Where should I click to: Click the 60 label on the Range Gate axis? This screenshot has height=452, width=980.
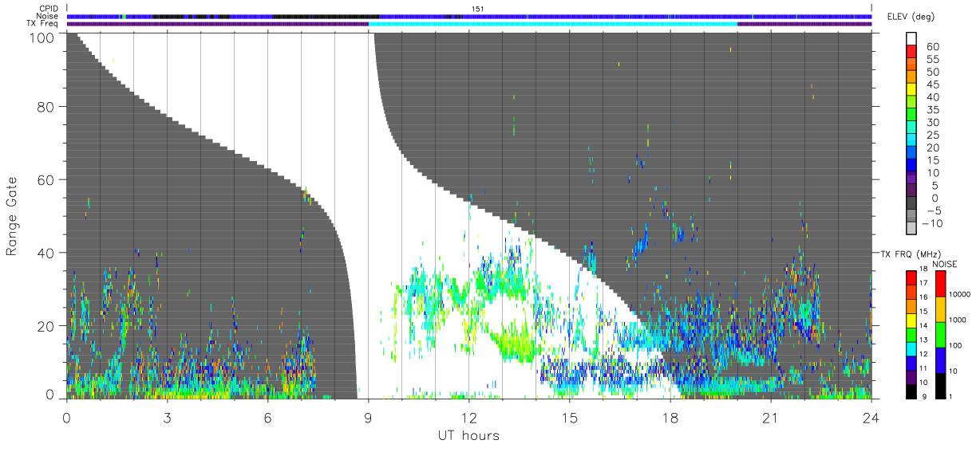coord(46,179)
